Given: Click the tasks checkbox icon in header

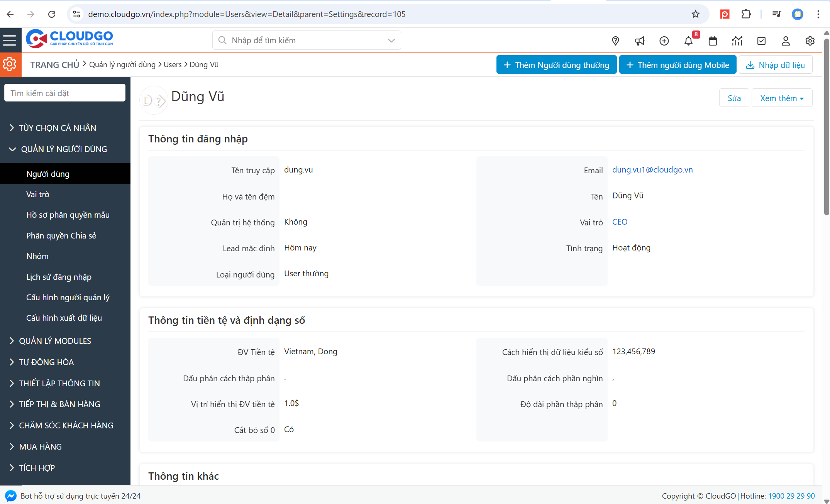Looking at the screenshot, I should (x=761, y=41).
